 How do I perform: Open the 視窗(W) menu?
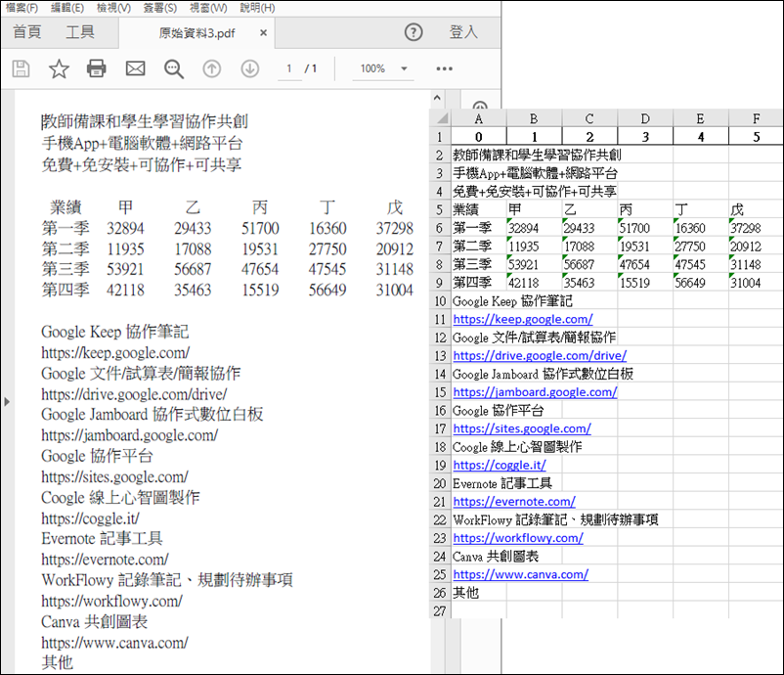click(x=208, y=8)
